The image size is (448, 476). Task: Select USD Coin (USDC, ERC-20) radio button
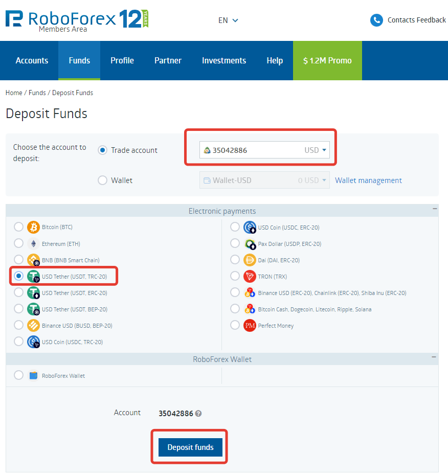click(x=235, y=226)
